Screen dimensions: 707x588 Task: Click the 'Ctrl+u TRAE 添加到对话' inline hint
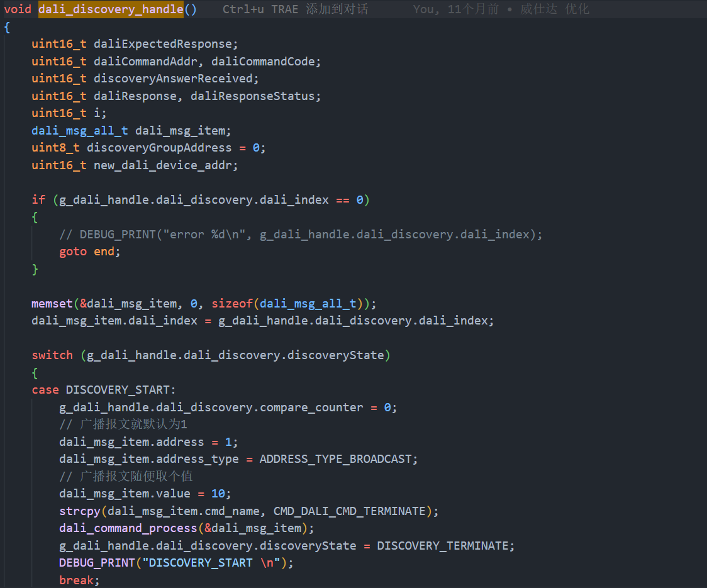click(296, 9)
